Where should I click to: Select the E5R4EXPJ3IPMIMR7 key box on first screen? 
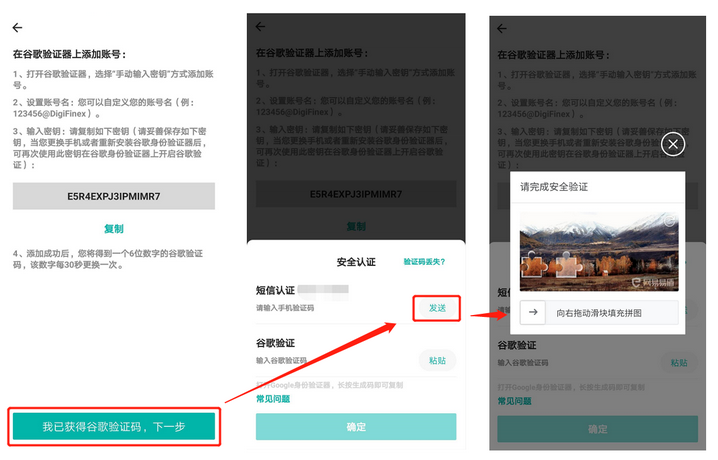pyautogui.click(x=114, y=196)
